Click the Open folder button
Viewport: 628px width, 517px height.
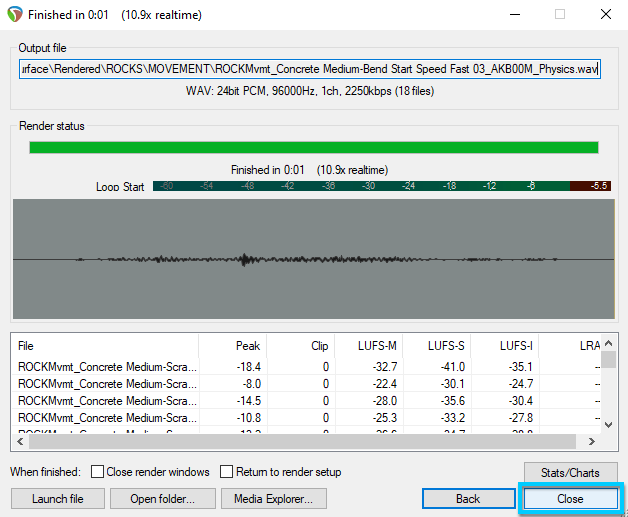click(x=160, y=498)
